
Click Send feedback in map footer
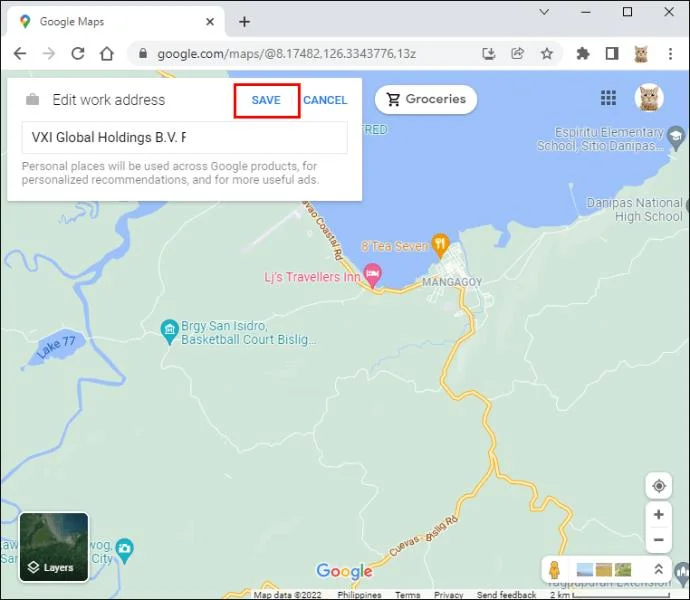(506, 595)
